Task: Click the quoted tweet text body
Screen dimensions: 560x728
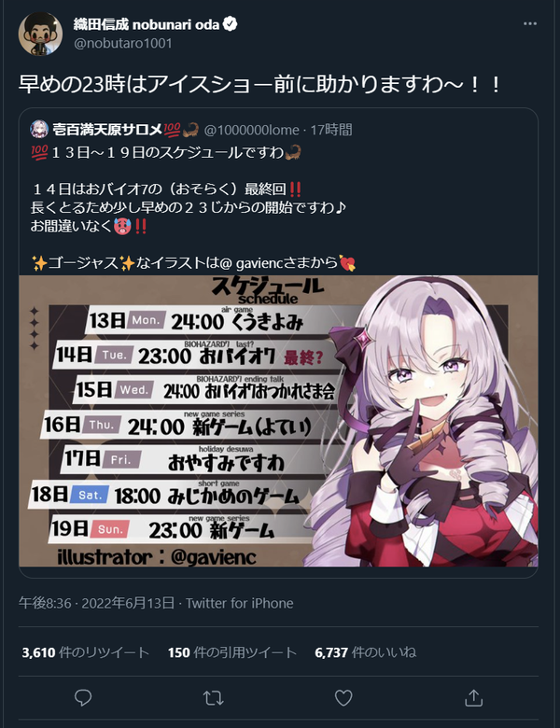Action: tap(193, 207)
